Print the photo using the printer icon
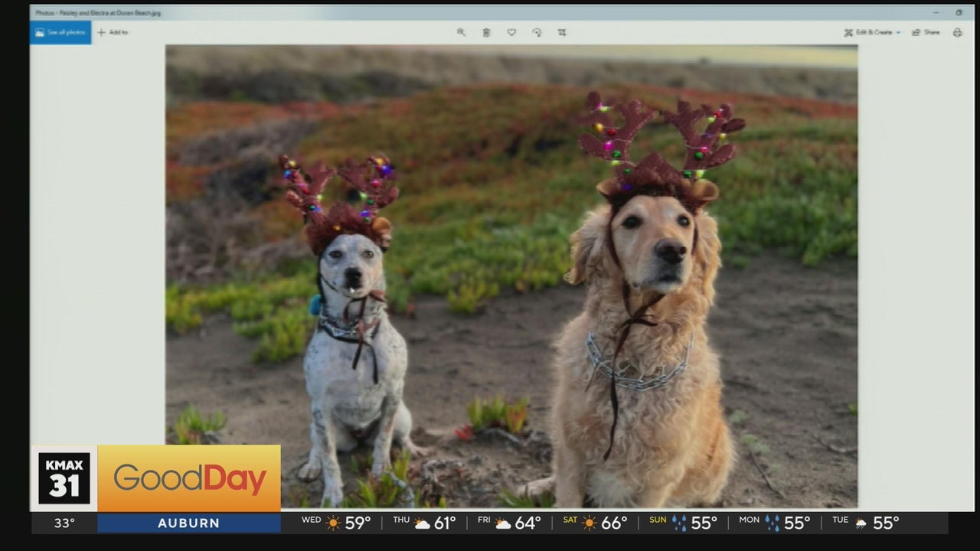 tap(957, 32)
